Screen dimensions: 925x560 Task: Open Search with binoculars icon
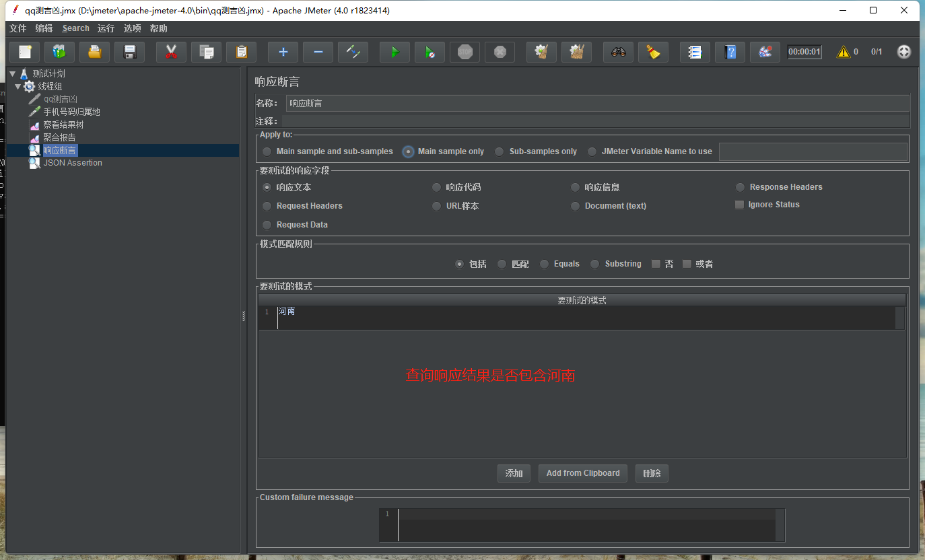619,52
